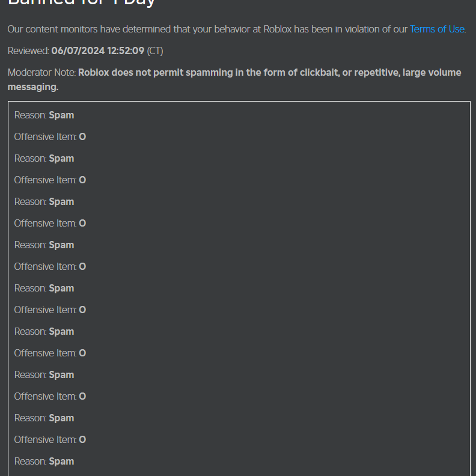This screenshot has width=476, height=476.
Task: Click the second Reason: Spam entry
Action: (x=44, y=159)
